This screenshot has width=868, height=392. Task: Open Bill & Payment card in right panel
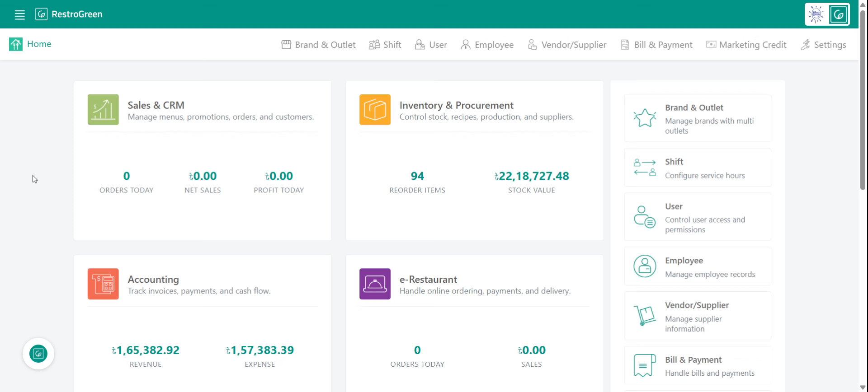698,365
